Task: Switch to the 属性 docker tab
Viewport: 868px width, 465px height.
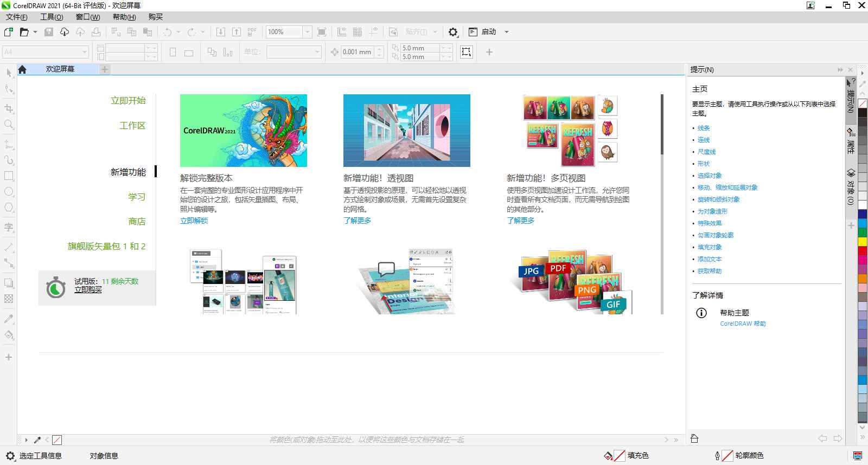Action: click(851, 142)
